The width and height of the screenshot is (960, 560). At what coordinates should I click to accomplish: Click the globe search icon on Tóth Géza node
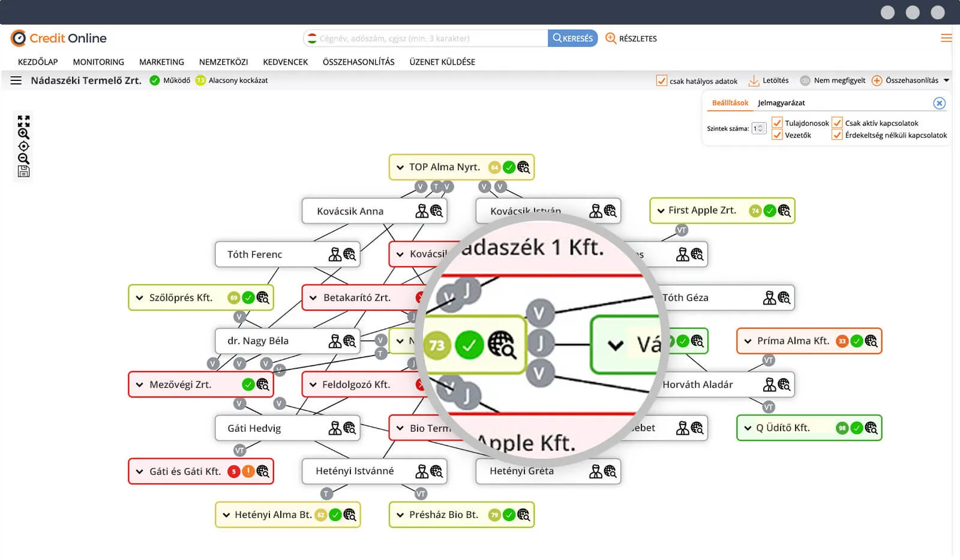click(x=784, y=297)
